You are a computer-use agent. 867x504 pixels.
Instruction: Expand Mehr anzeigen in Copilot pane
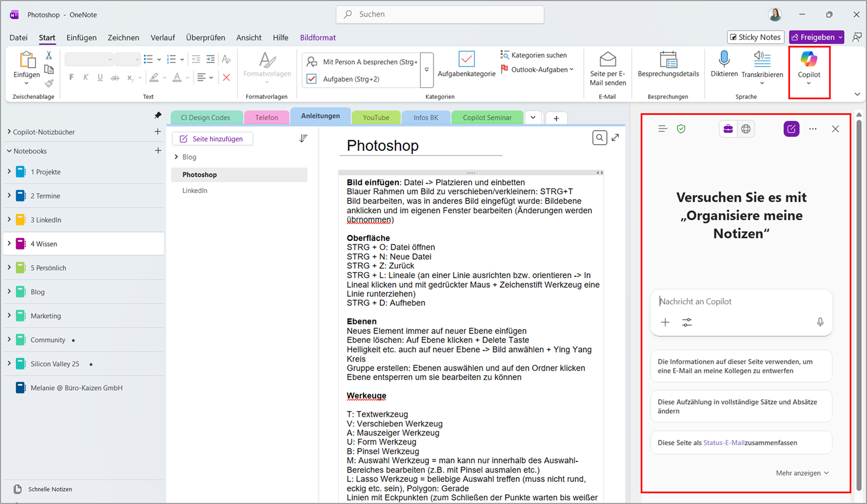[x=802, y=473]
